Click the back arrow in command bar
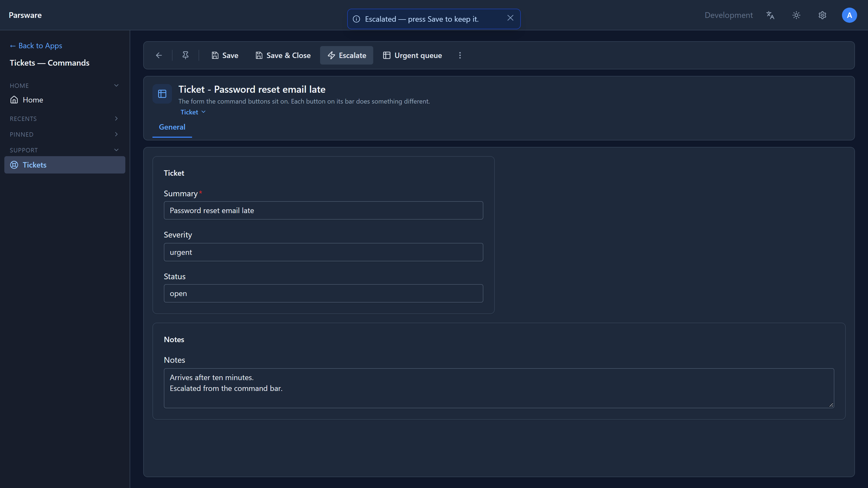868x488 pixels. click(x=159, y=55)
